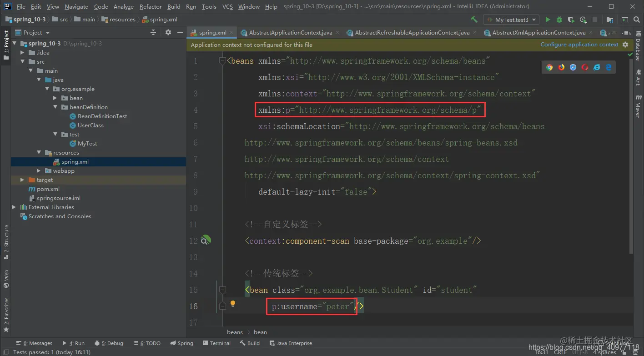Click the Chrome browser preview icon

(x=549, y=67)
